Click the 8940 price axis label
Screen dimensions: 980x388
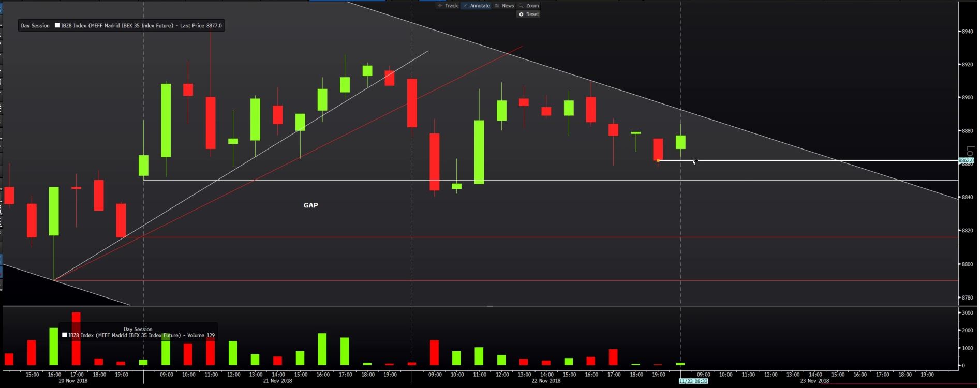(967, 32)
